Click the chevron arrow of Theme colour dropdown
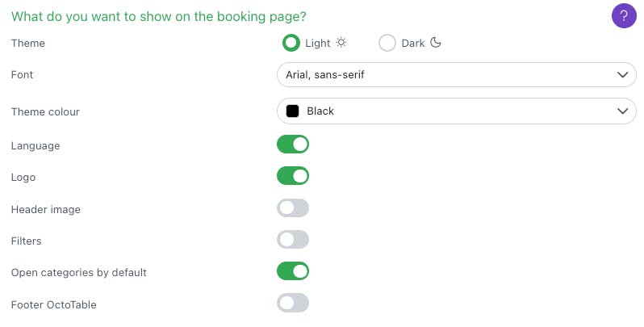The width and height of the screenshot is (644, 327). coord(621,111)
